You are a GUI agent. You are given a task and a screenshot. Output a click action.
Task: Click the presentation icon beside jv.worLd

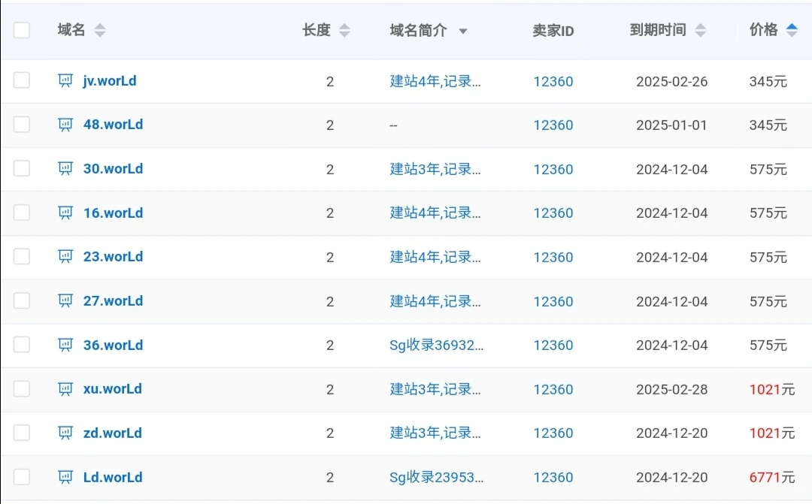click(65, 80)
